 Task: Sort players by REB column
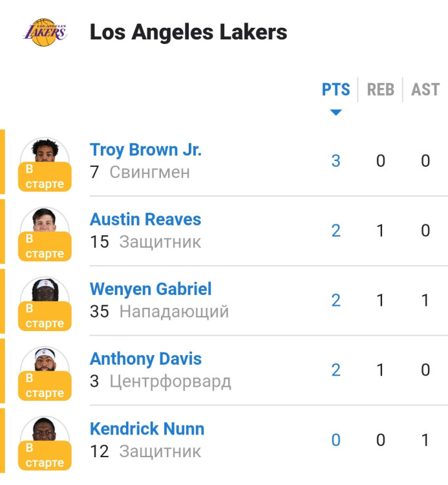(380, 89)
